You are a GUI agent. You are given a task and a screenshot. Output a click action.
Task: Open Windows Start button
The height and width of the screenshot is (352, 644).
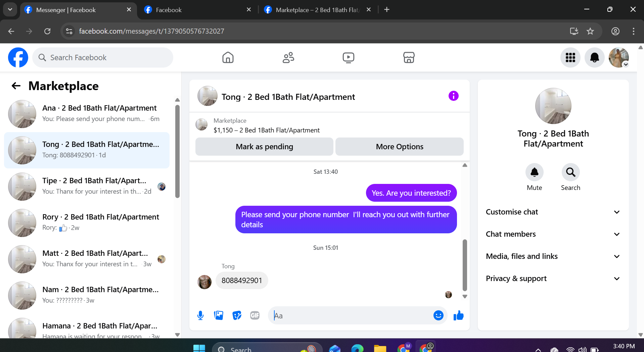199,349
